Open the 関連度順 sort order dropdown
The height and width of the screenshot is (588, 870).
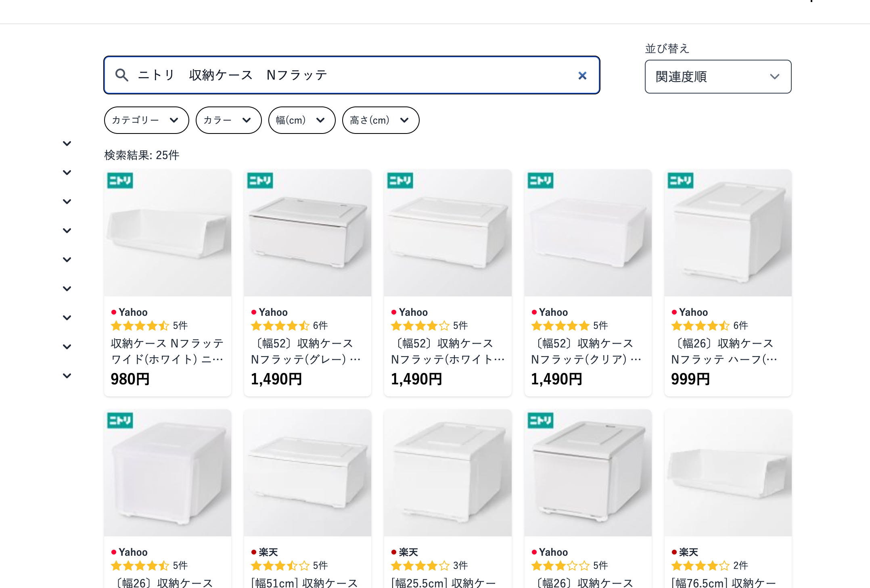coord(717,77)
